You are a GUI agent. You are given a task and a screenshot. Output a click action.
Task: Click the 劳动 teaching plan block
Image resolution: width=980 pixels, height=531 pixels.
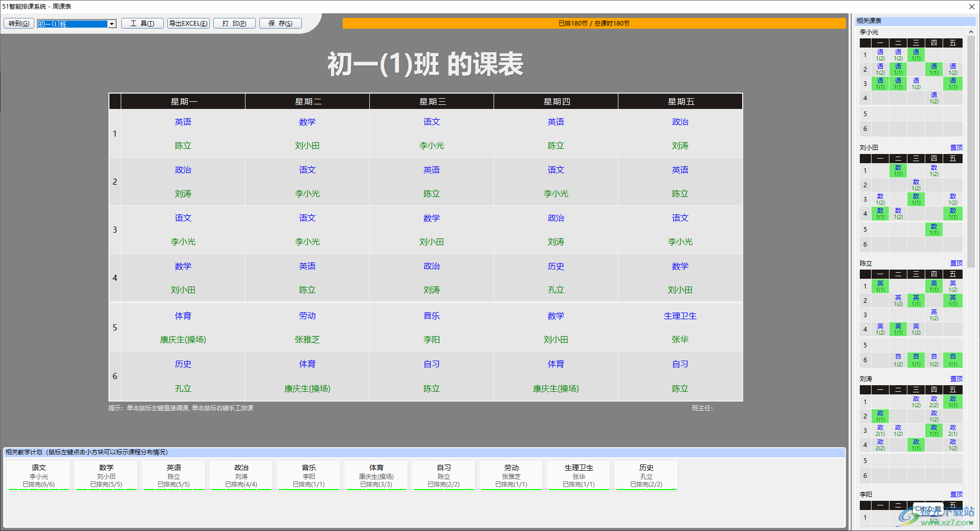click(x=511, y=476)
